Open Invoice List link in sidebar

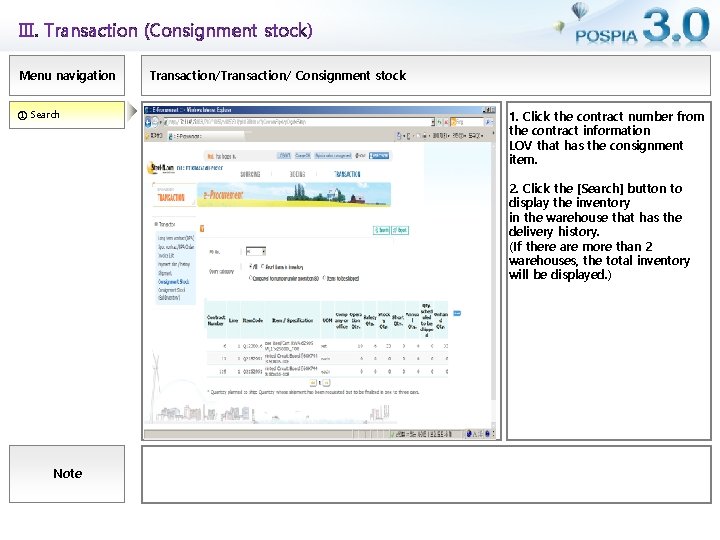[166, 256]
